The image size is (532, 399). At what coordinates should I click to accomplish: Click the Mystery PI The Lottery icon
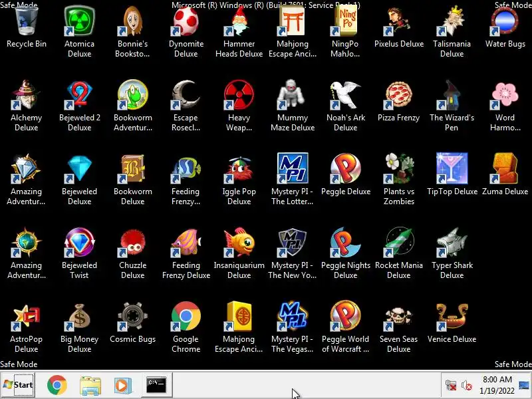(292, 169)
